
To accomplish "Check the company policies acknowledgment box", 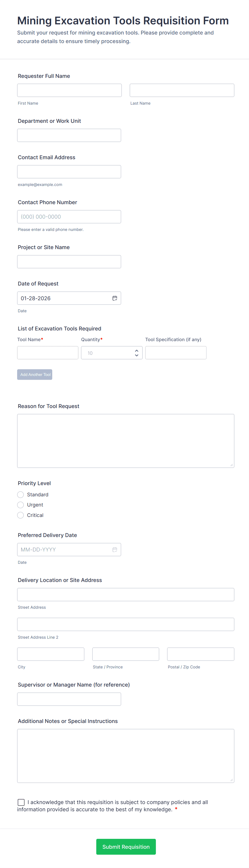I will [x=21, y=802].
